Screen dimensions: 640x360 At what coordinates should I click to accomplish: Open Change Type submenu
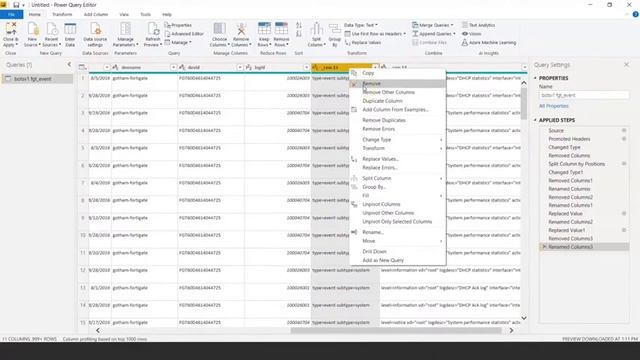398,140
